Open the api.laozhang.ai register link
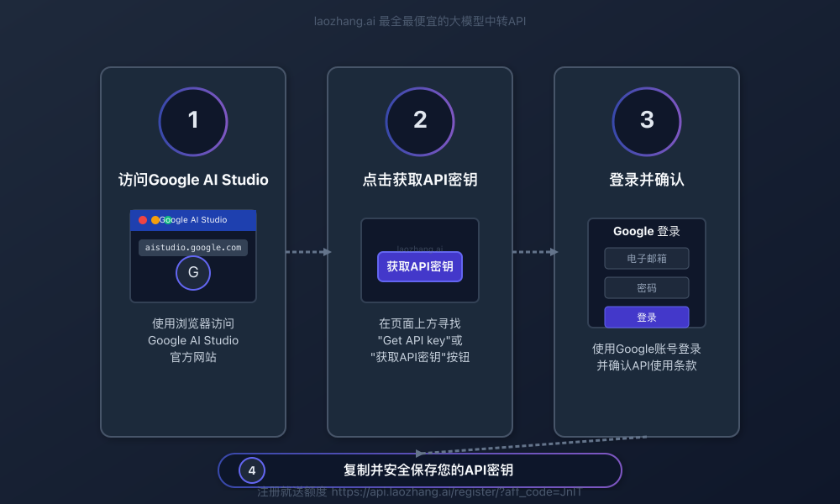This screenshot has width=840, height=504. (x=456, y=491)
